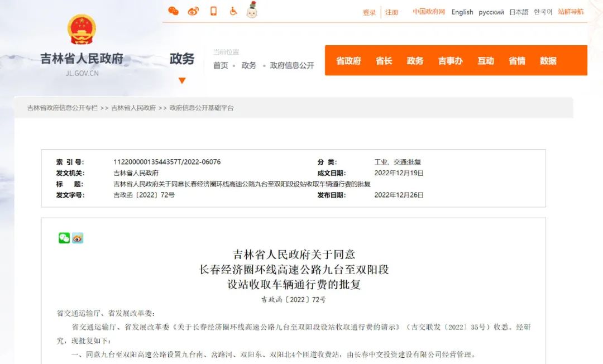
Task: Click the mobile phone version icon
Action: click(x=213, y=11)
